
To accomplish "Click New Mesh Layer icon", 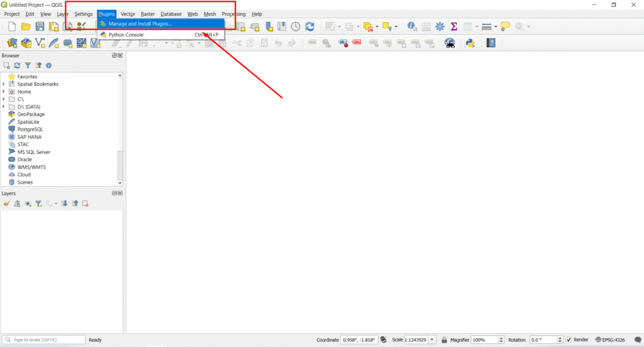I will (x=81, y=43).
